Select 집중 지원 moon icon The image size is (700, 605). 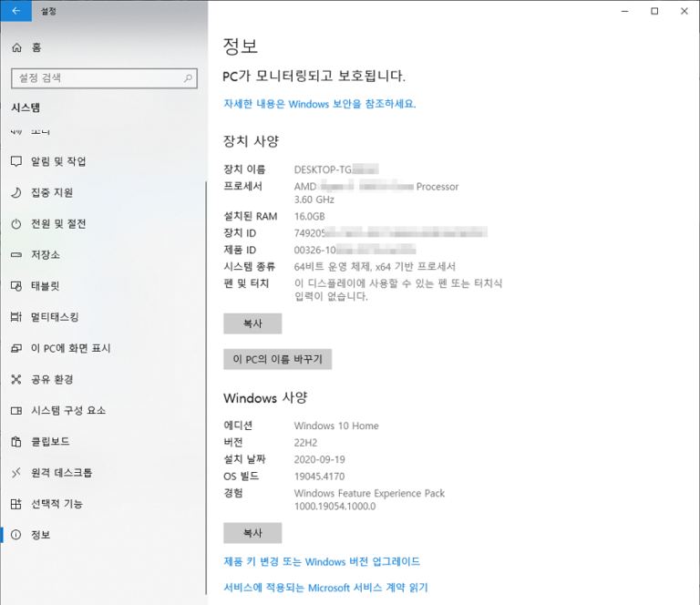16,193
